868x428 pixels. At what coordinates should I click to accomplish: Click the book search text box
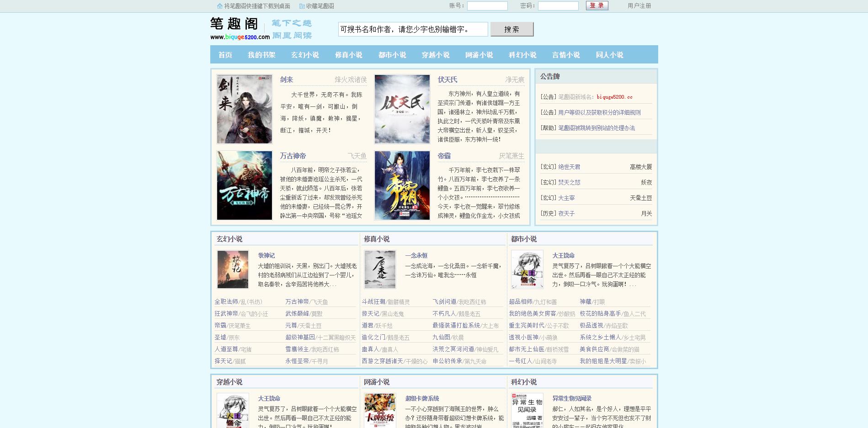413,29
